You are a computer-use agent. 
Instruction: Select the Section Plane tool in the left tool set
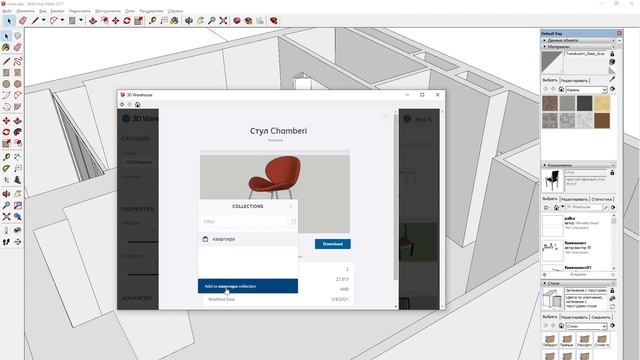coord(18,242)
